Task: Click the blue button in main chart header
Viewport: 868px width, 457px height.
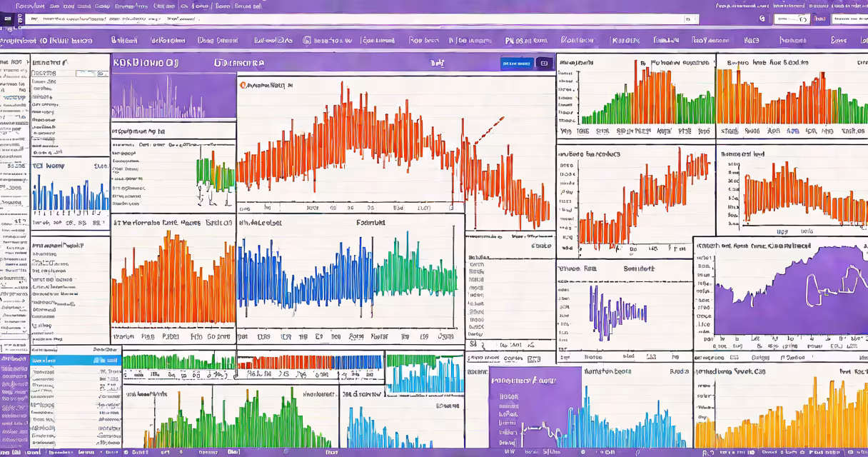Action: [518, 64]
